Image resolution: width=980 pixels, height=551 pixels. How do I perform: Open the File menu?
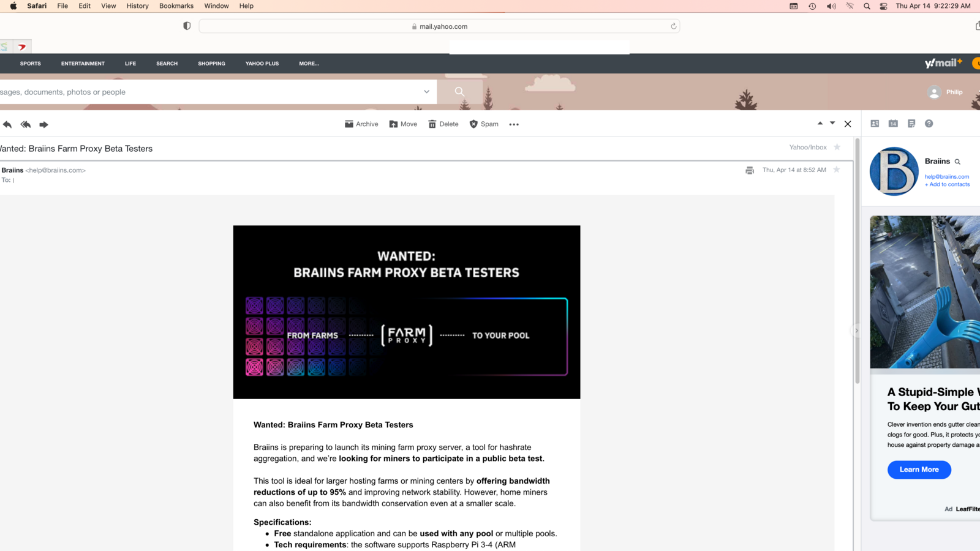coord(62,6)
